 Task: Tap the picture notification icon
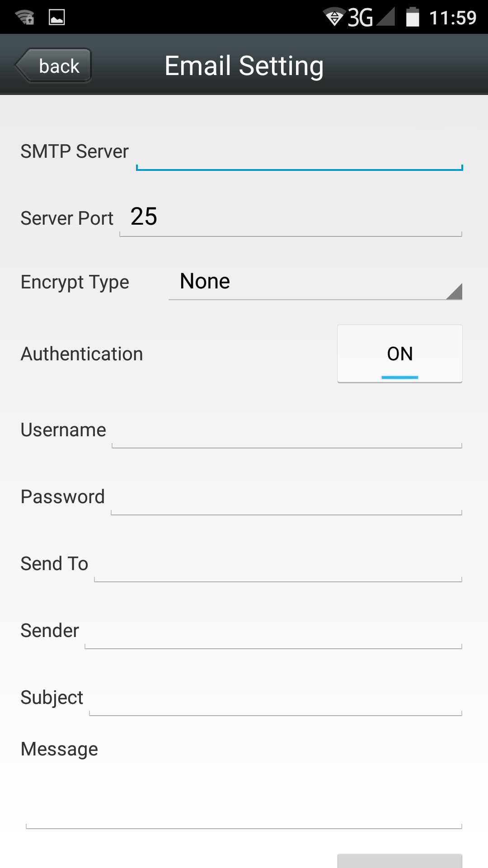pyautogui.click(x=57, y=17)
